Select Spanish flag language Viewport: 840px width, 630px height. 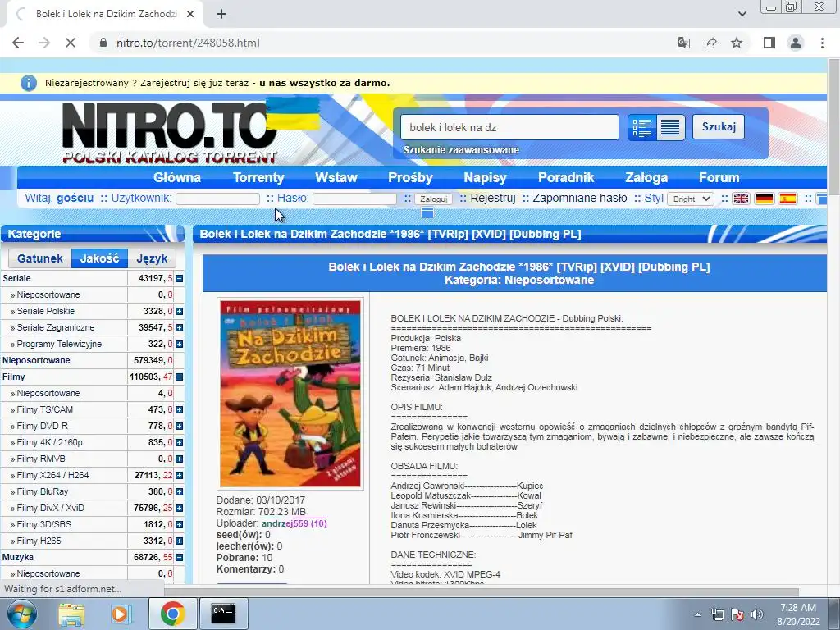click(x=787, y=199)
